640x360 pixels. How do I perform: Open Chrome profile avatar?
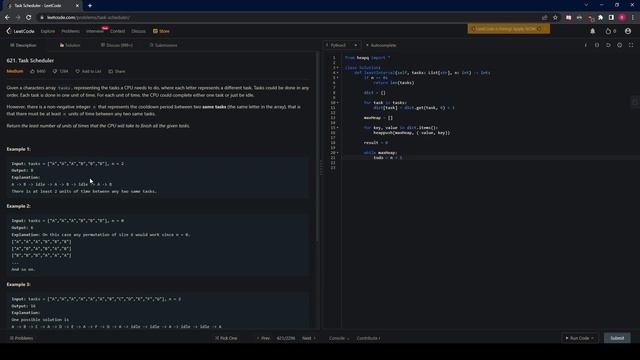coord(622,18)
